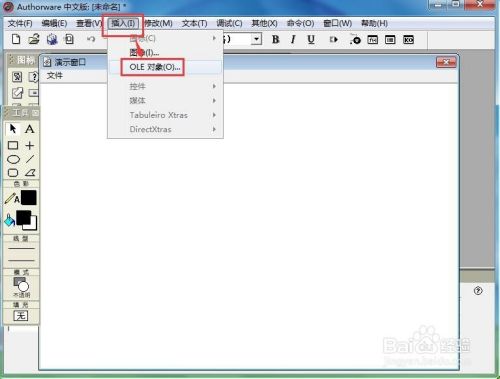Open the text style dropdown arrow
The height and width of the screenshot is (379, 500).
click(x=256, y=39)
